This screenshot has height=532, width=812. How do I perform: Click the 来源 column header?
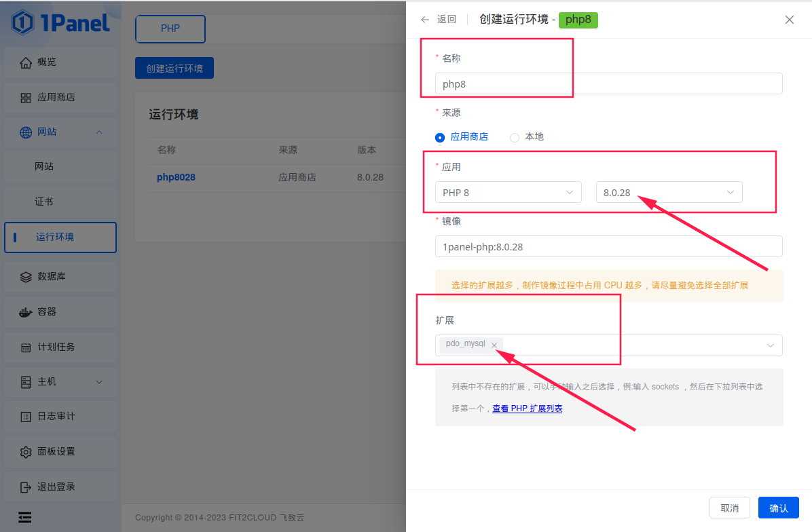[288, 150]
